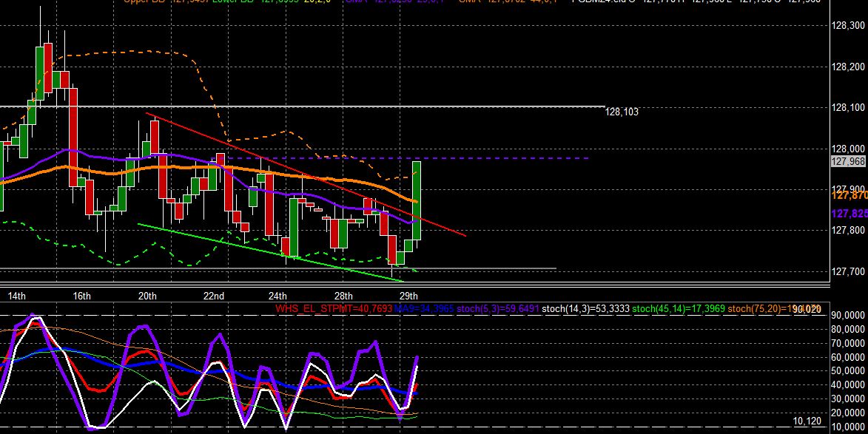Click the 30,0000 oscillator axis label

tap(847, 399)
